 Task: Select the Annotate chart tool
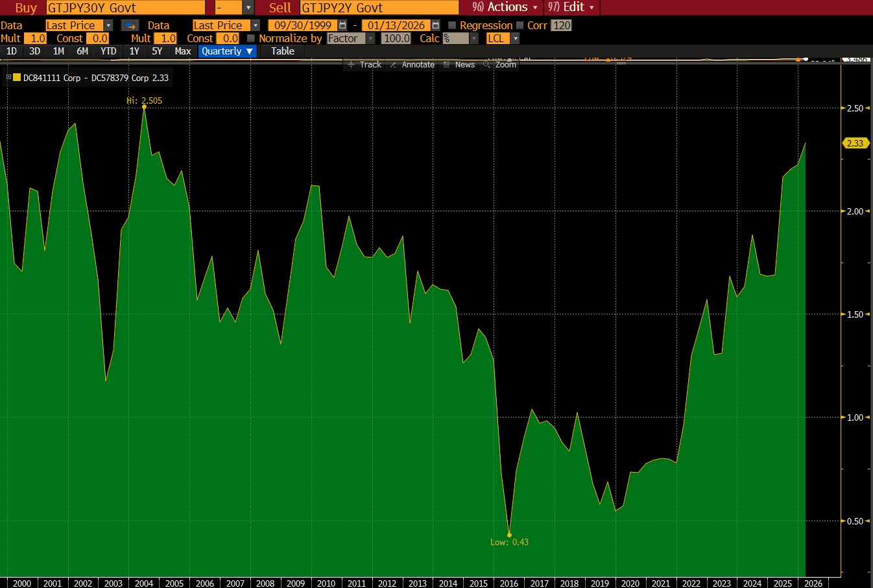412,65
